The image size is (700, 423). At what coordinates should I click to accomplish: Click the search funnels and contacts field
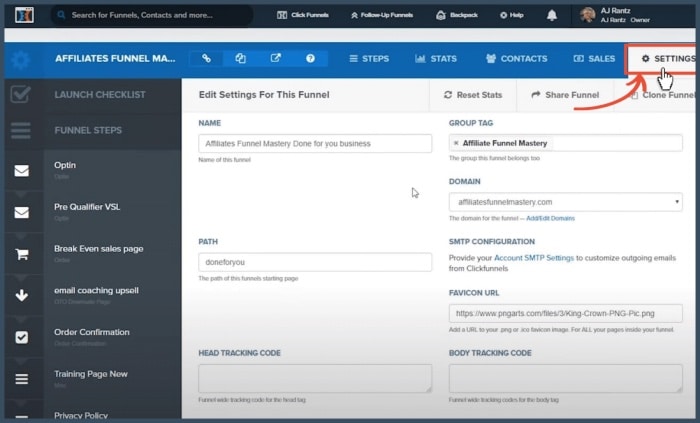click(x=152, y=15)
